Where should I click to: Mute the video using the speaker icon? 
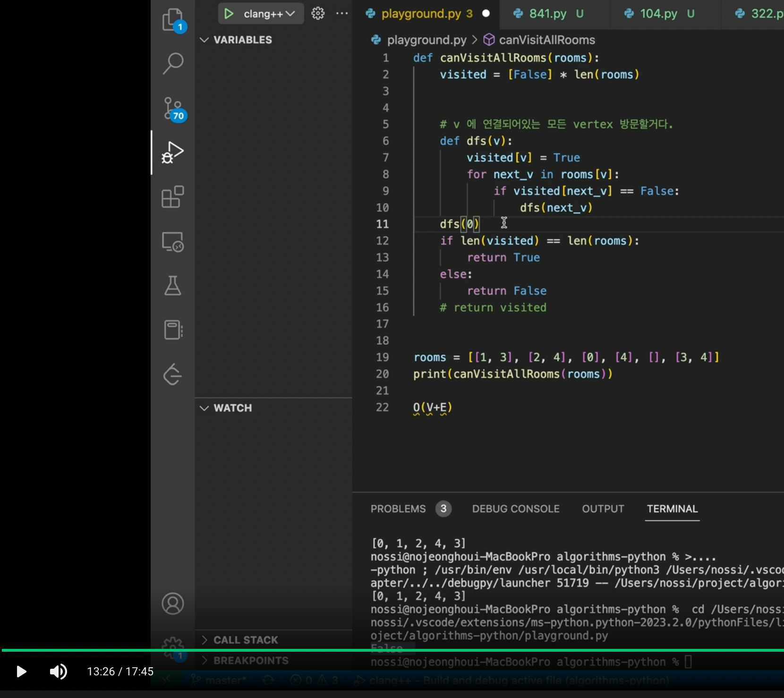coord(59,672)
